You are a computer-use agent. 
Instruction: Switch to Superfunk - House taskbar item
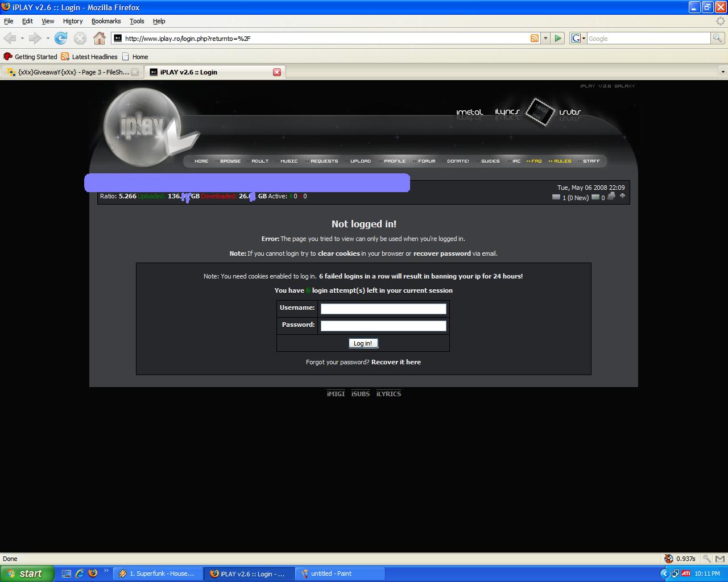(x=158, y=573)
